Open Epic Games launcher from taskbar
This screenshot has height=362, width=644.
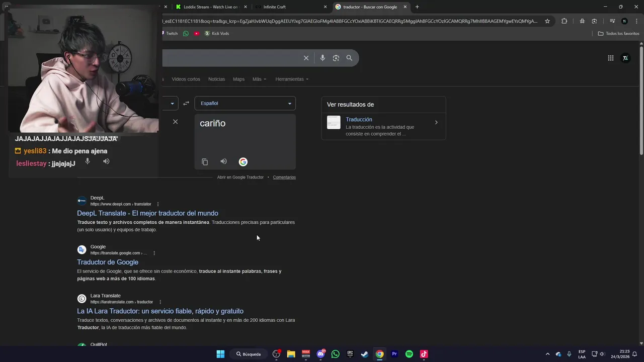(350, 354)
